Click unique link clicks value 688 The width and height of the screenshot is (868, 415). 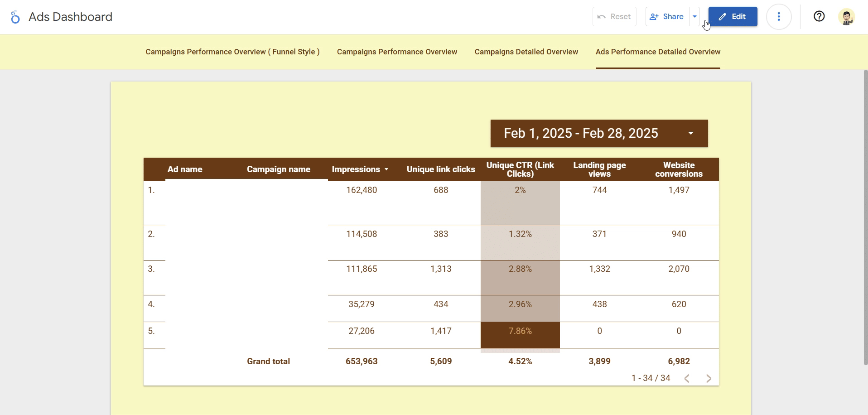click(441, 190)
